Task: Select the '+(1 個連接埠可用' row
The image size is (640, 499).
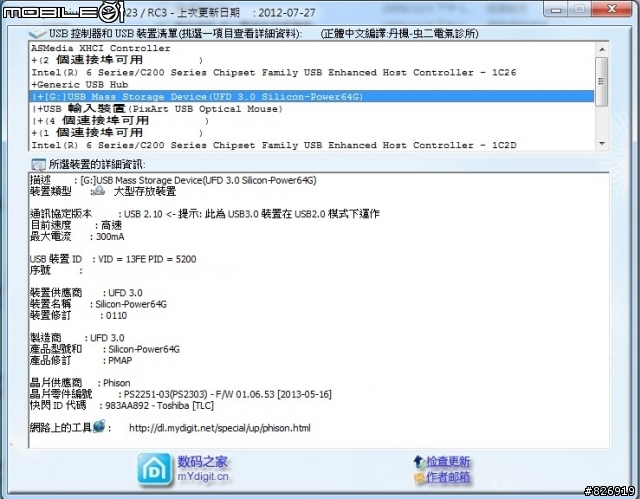Action: pos(312,133)
